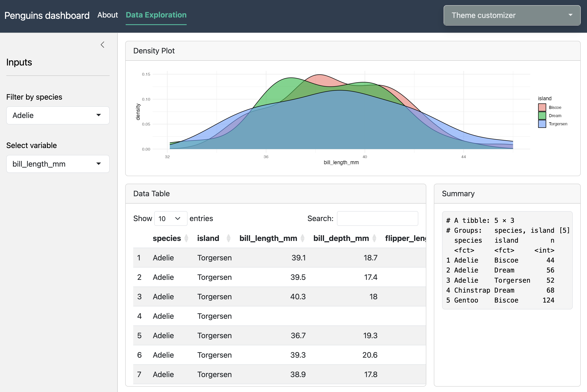The image size is (587, 392).
Task: Open Theme customizer dropdown
Action: click(x=512, y=15)
